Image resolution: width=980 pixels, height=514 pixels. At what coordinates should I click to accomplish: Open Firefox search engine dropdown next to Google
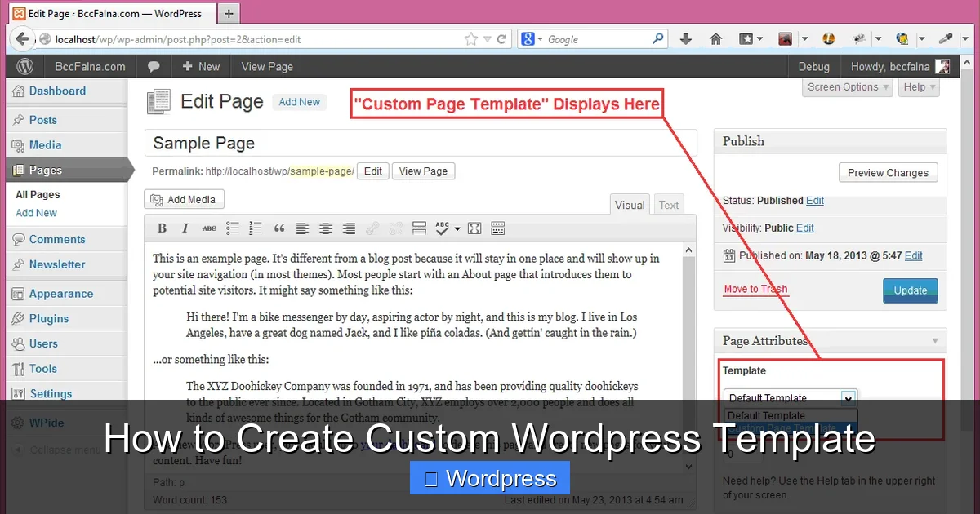(x=539, y=38)
